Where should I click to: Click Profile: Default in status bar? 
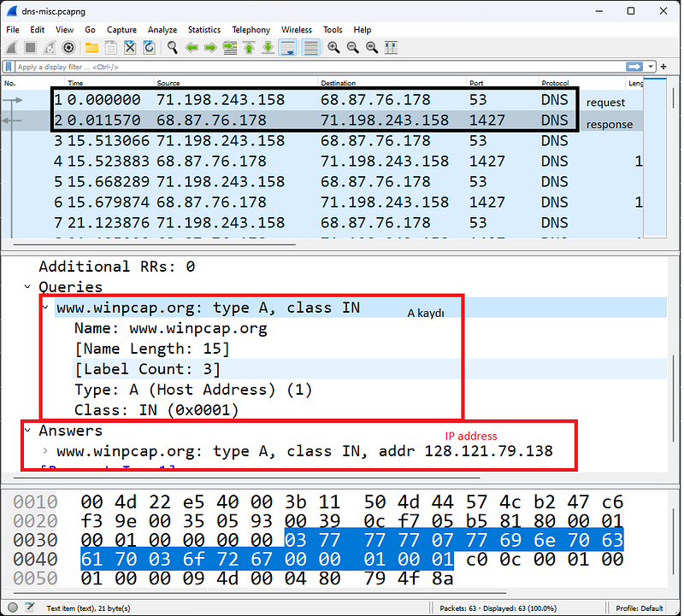pos(639,607)
